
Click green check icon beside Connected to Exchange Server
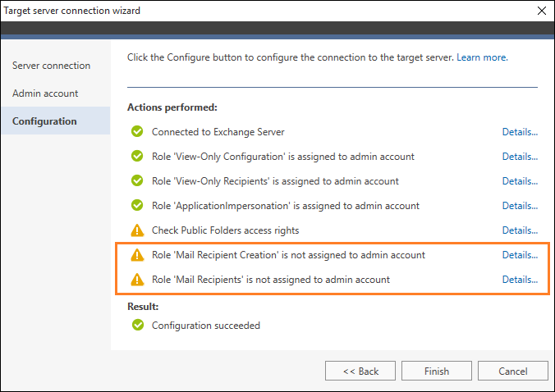click(137, 131)
